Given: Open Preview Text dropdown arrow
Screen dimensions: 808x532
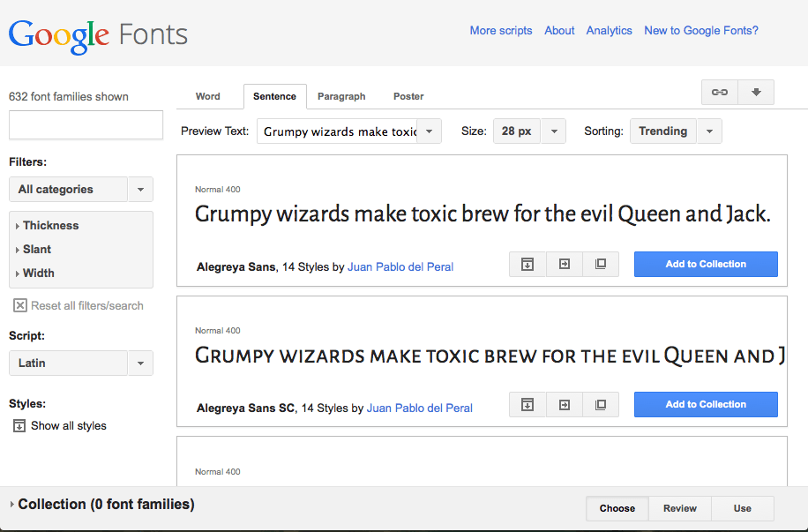Looking at the screenshot, I should tap(429, 131).
